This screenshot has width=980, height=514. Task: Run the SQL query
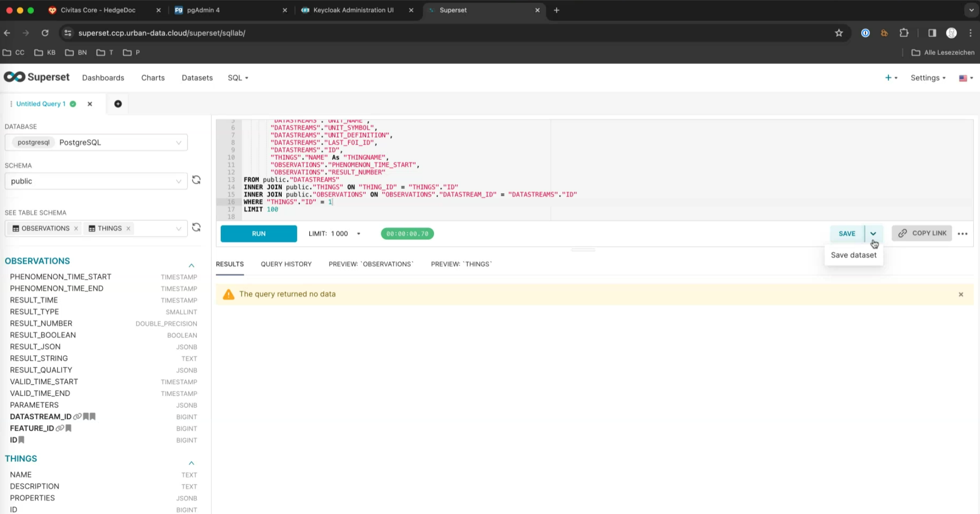pyautogui.click(x=258, y=234)
